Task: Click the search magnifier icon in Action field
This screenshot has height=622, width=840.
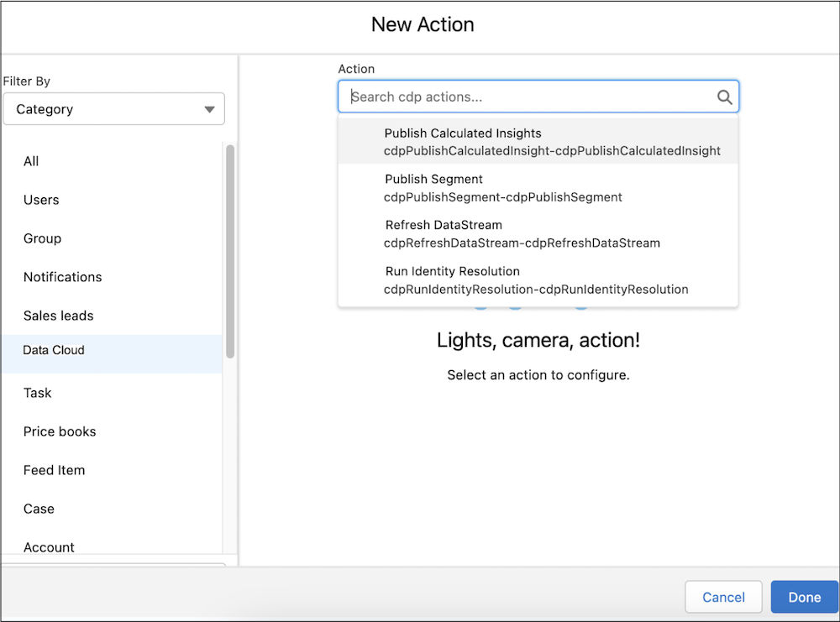Action: click(724, 97)
